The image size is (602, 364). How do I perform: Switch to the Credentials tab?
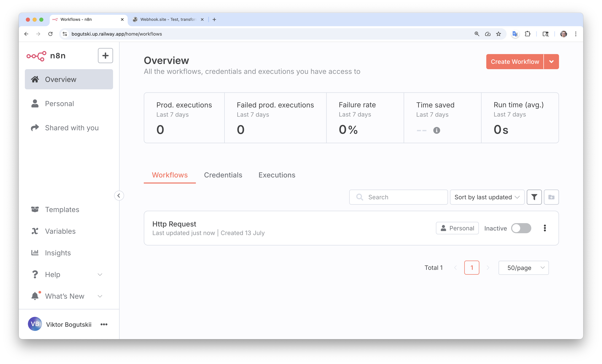click(223, 175)
